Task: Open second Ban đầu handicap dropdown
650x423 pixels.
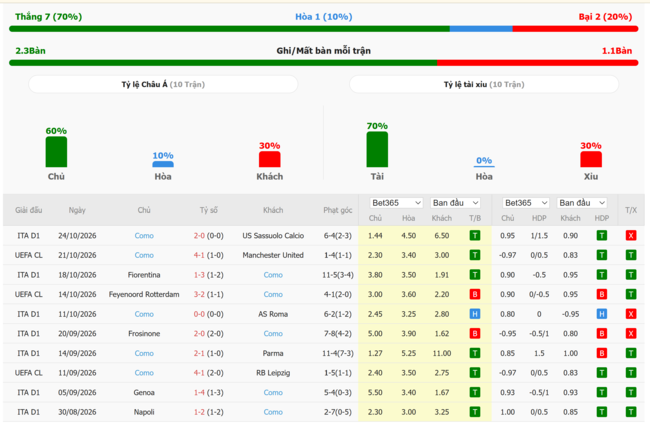Action: [582, 203]
